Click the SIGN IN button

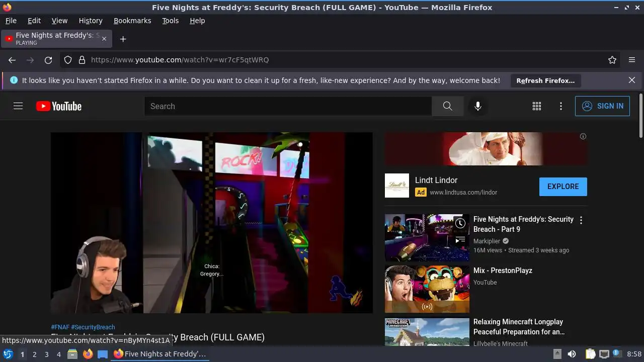coord(602,106)
